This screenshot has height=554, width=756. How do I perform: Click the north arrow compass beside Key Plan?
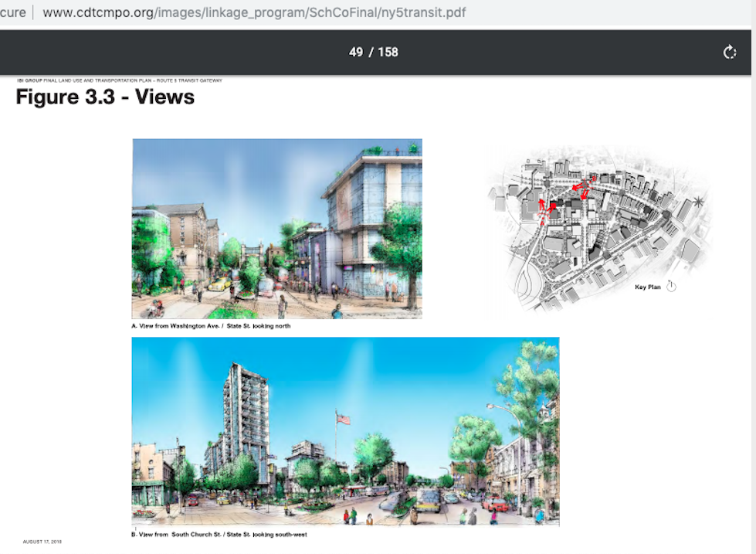[671, 287]
